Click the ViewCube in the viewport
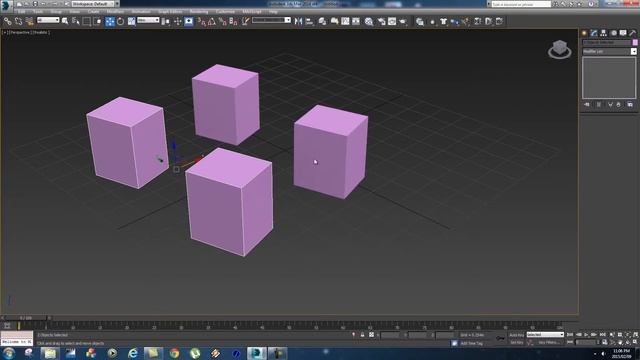 (x=560, y=49)
